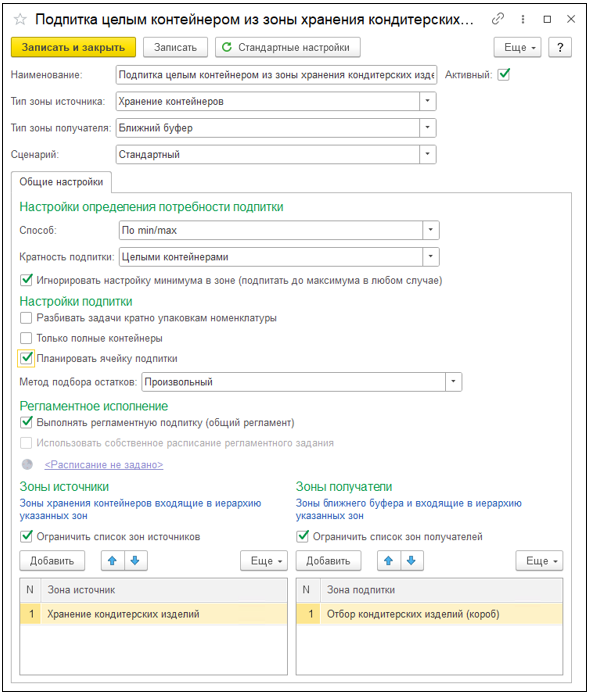The height and width of the screenshot is (694, 590).
Task: Move recipient zone down with blue arrow
Action: point(412,561)
